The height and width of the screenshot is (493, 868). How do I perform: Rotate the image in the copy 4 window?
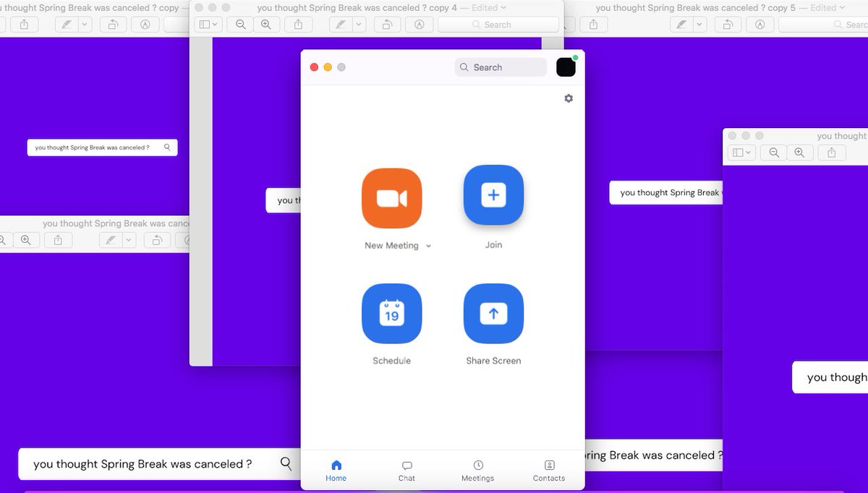(x=386, y=25)
